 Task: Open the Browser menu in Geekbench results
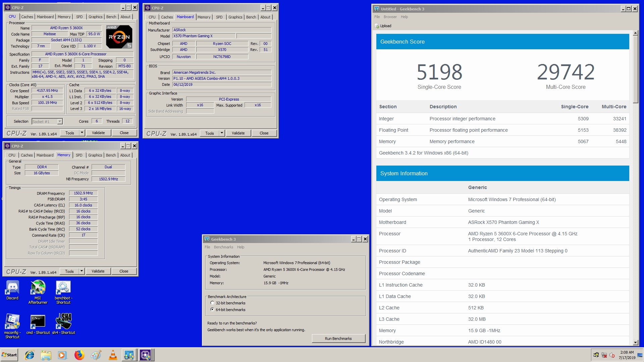390,17
